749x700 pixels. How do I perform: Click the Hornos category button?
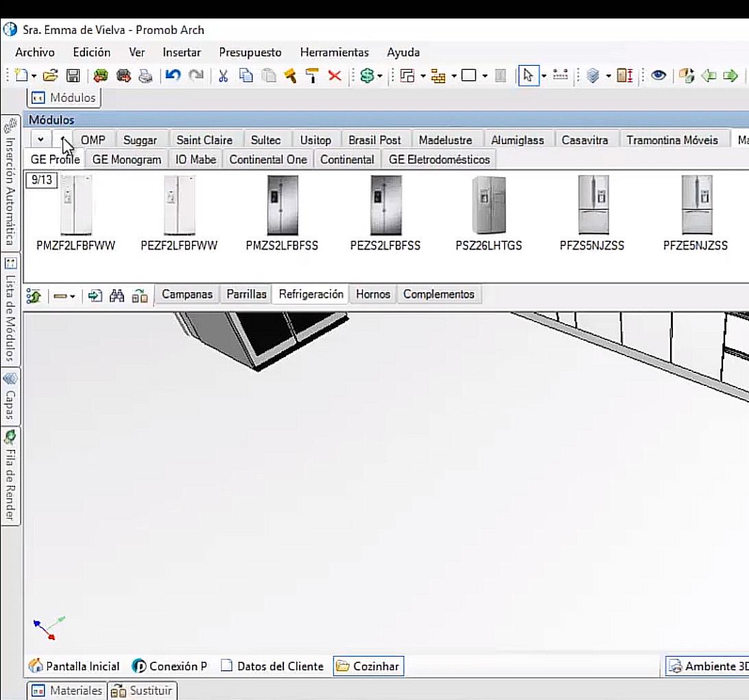pyautogui.click(x=372, y=294)
